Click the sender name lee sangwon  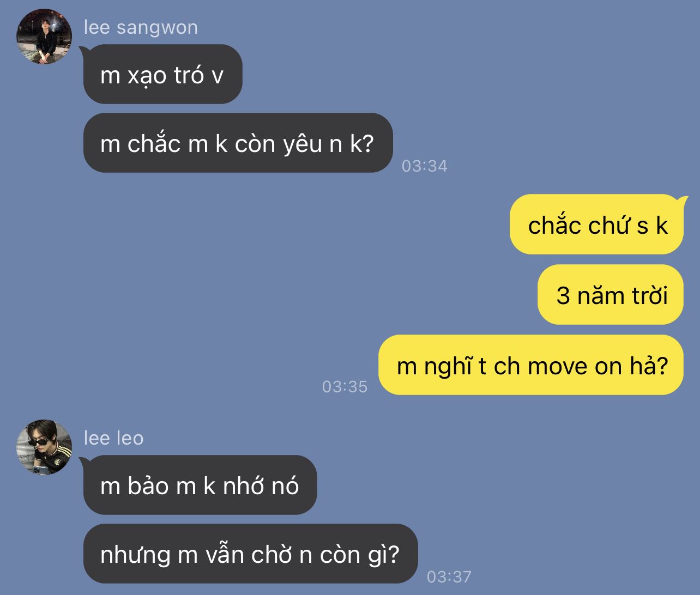(141, 27)
